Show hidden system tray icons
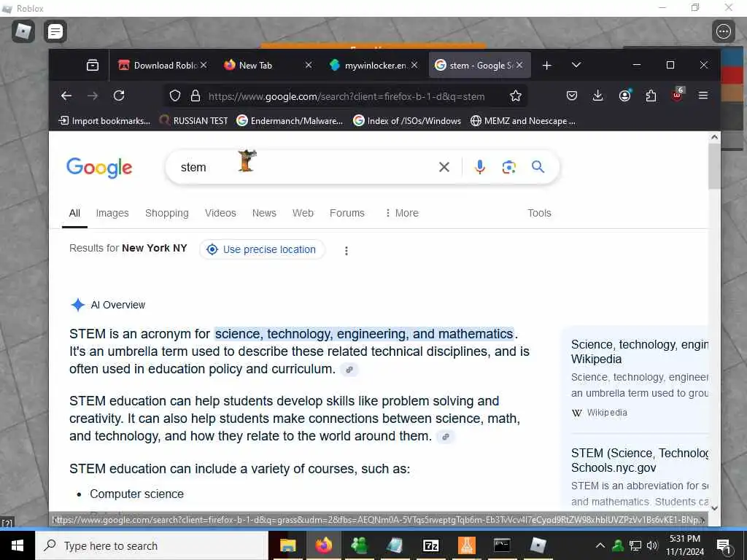 coord(600,545)
